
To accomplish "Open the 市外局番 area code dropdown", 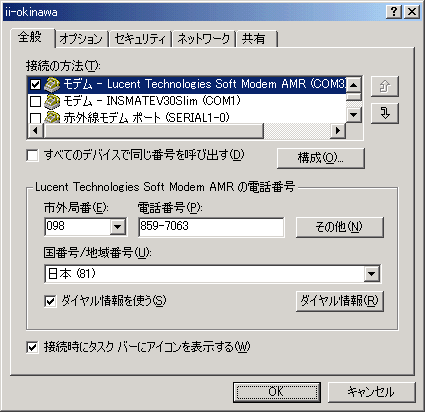I will click(117, 227).
